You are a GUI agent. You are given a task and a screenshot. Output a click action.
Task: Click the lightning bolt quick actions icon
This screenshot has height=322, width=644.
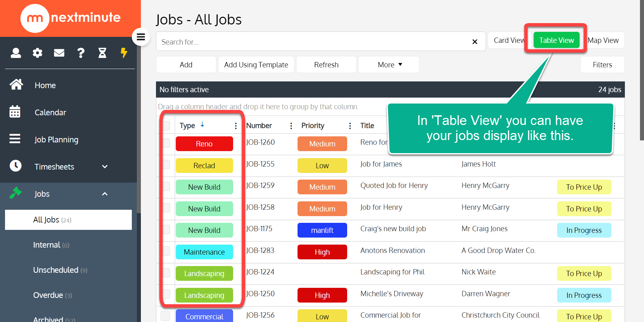pos(124,53)
